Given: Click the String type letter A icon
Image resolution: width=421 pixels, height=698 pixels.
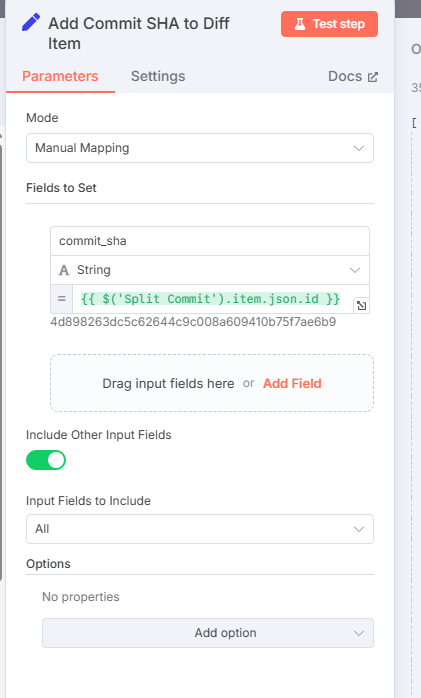Looking at the screenshot, I should click(x=64, y=270).
